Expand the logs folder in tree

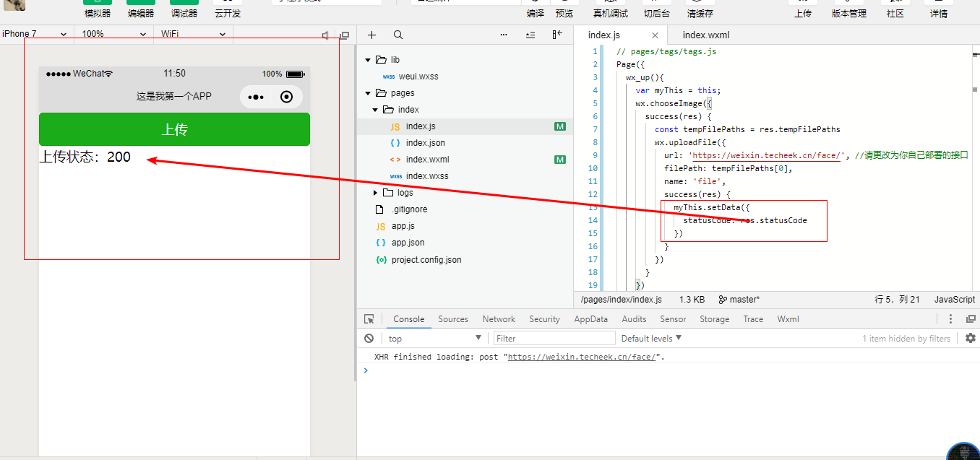coord(376,193)
